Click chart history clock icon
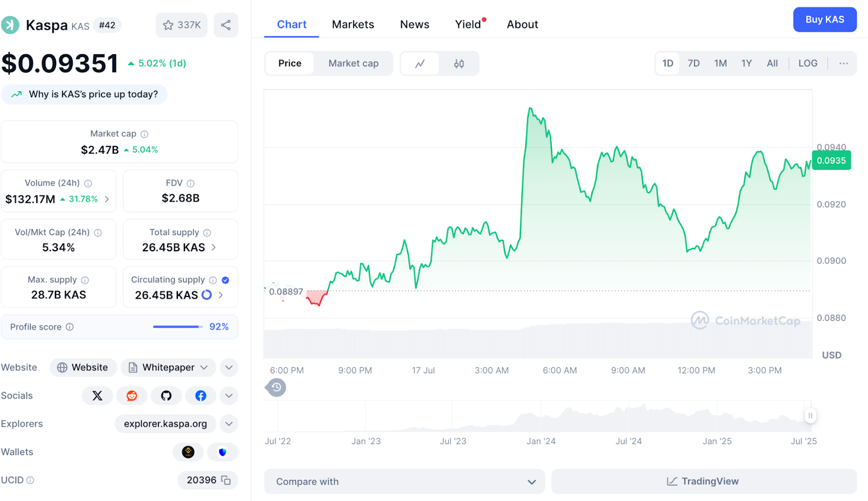This screenshot has width=868, height=501. click(x=276, y=388)
